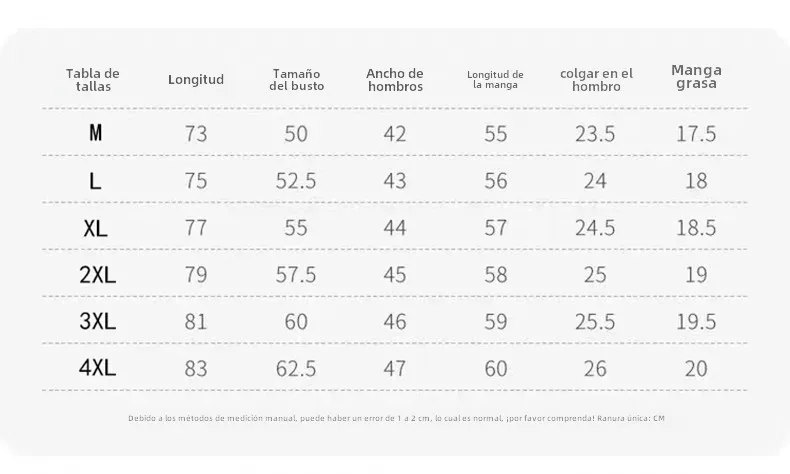Select the value 20 in 4XL row

point(696,369)
